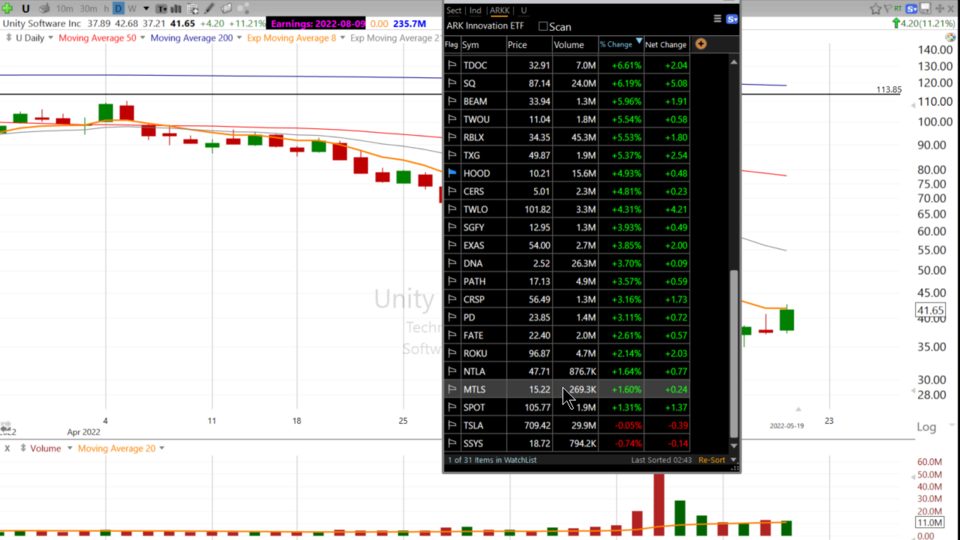This screenshot has height=540, width=960.
Task: Toggle the flag for ROKU row
Action: 452,353
